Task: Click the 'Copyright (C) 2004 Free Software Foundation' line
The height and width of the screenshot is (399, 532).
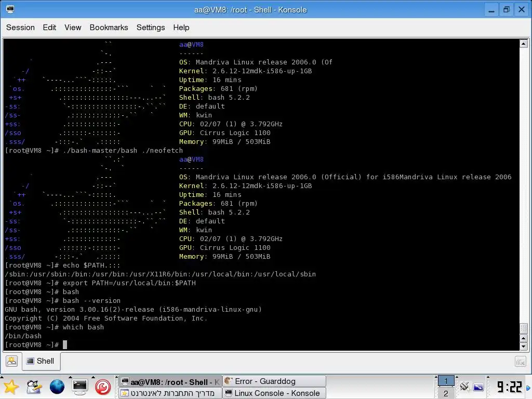Action: coord(106,318)
